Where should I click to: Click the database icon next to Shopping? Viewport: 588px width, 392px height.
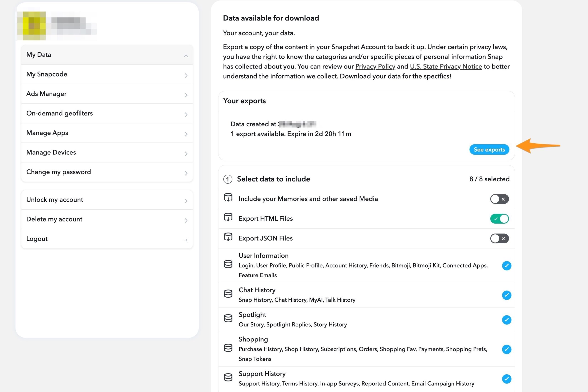(228, 348)
